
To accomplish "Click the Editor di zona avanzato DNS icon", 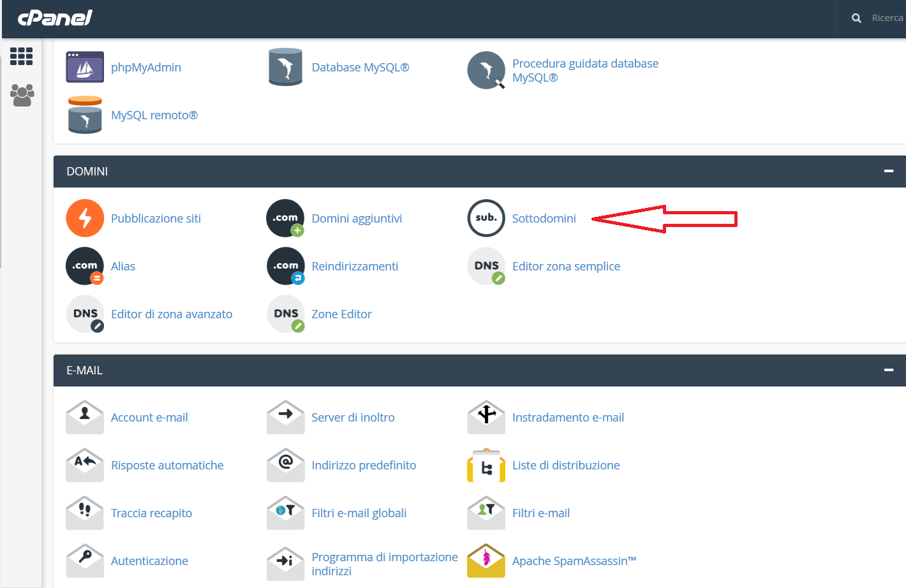I will click(85, 314).
